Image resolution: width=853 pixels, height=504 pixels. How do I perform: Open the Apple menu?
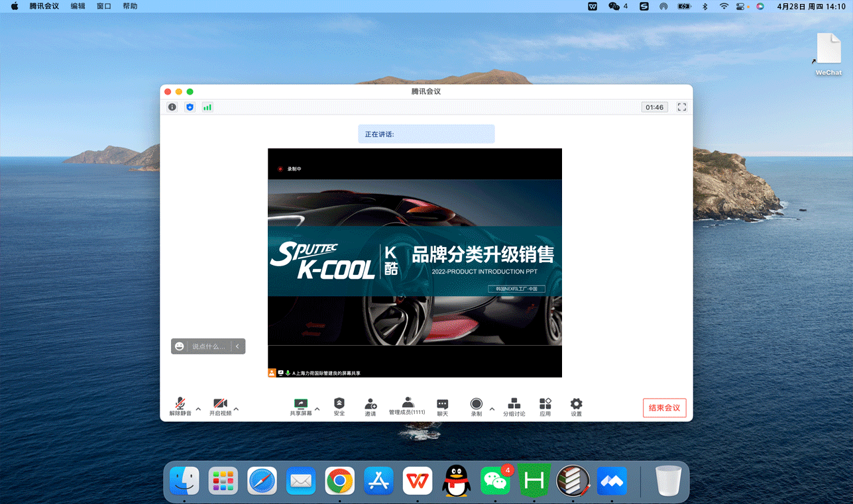tap(14, 6)
